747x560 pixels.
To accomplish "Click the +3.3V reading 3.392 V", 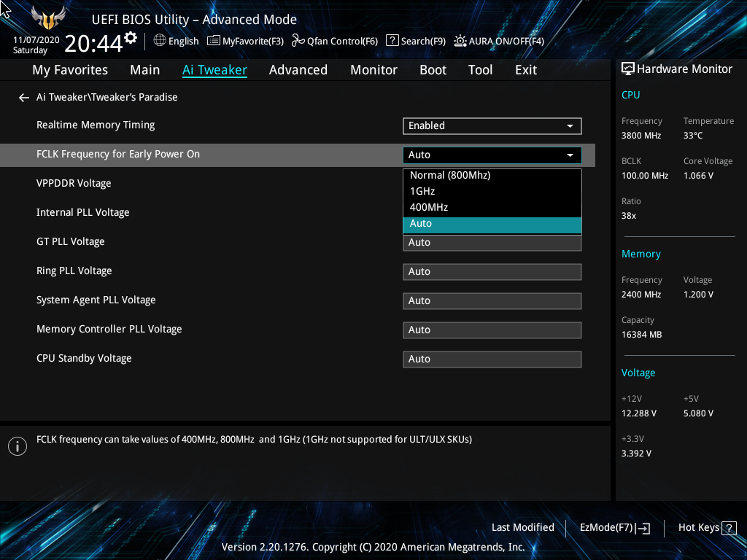I will coord(636,454).
